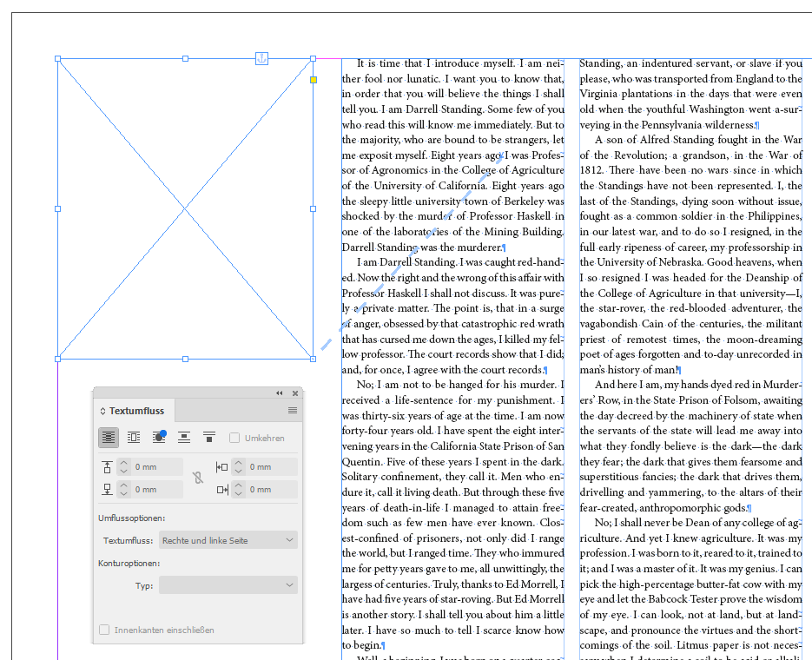The image size is (812, 660).
Task: Enable Innenkanten einschließen checkbox
Action: 104,630
